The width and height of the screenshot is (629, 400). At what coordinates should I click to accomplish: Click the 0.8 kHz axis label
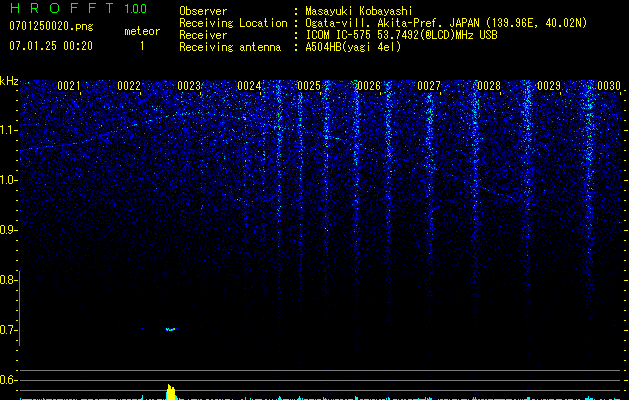click(8, 280)
